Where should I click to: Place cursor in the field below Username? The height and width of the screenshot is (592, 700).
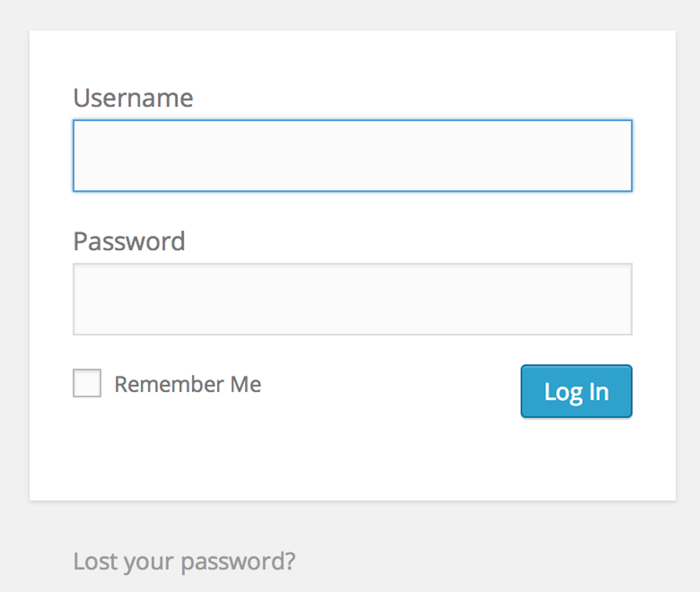(x=352, y=156)
